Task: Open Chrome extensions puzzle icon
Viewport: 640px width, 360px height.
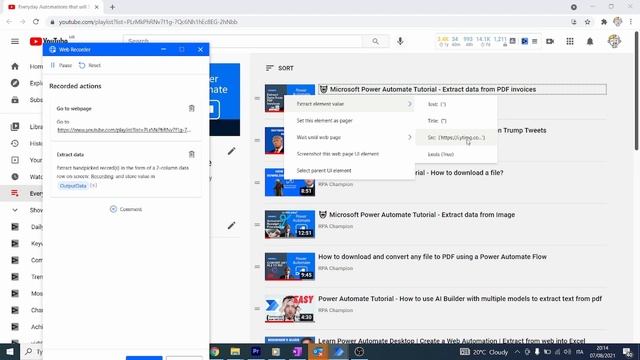Action: coord(604,22)
